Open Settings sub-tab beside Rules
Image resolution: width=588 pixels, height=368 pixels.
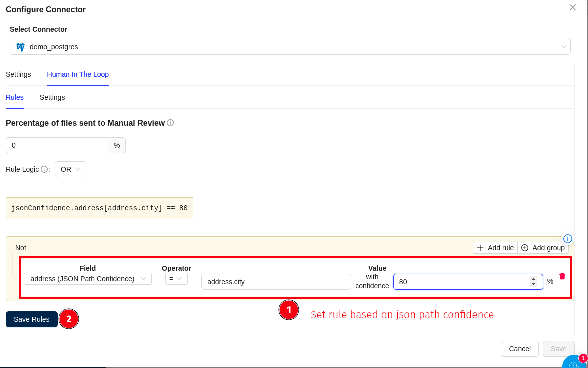click(x=52, y=97)
